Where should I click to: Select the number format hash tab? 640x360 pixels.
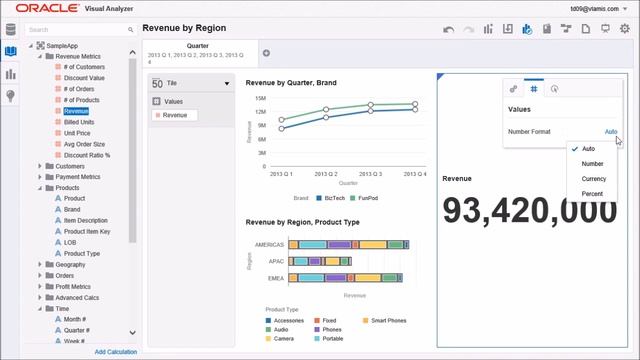coord(534,89)
